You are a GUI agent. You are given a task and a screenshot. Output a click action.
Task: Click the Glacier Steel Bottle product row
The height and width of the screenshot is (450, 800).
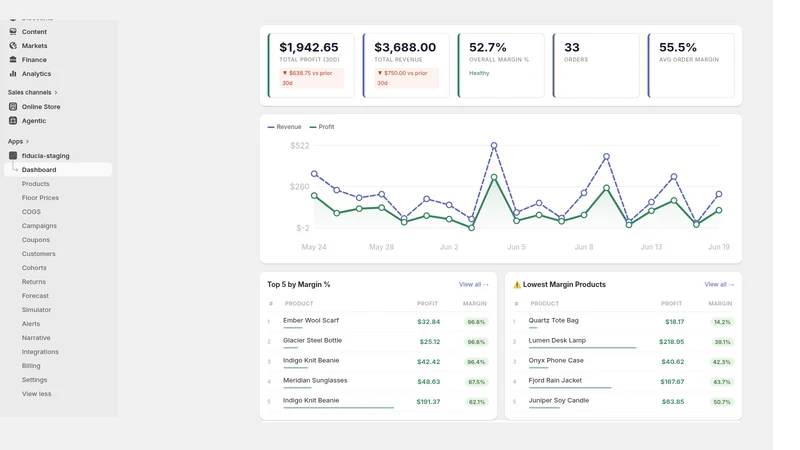pos(378,342)
